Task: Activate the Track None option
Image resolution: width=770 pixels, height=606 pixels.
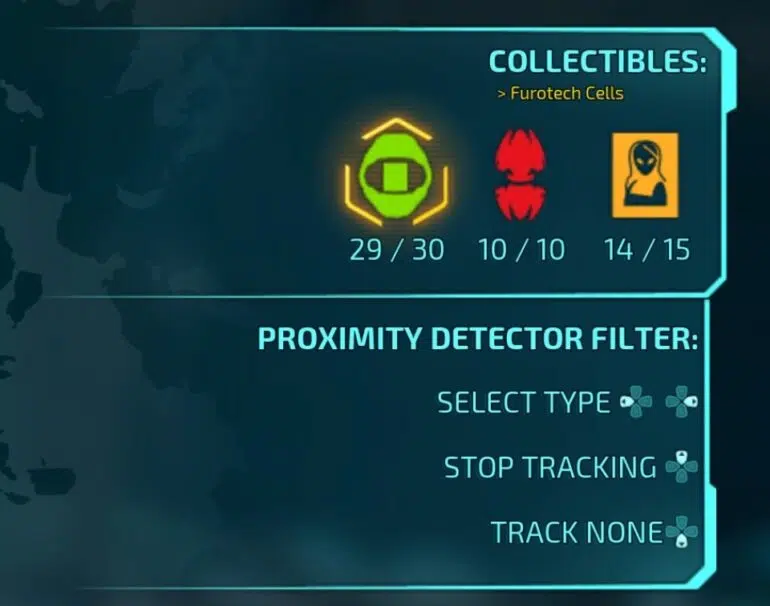Action: 577,532
